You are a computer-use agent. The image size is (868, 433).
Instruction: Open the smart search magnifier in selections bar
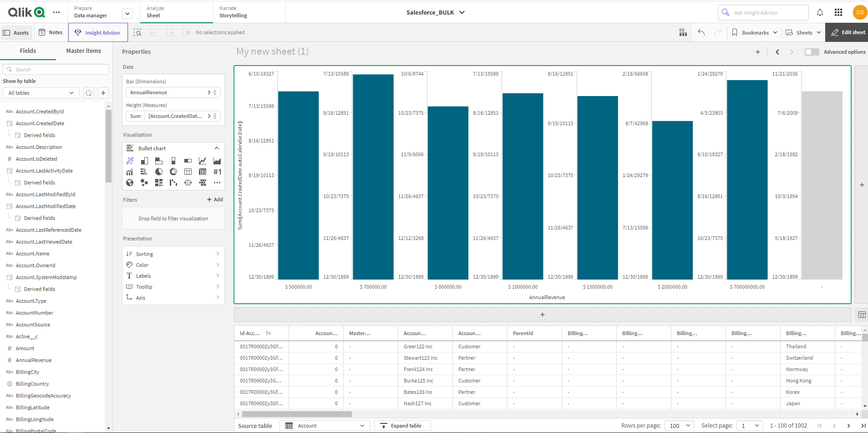pos(137,32)
